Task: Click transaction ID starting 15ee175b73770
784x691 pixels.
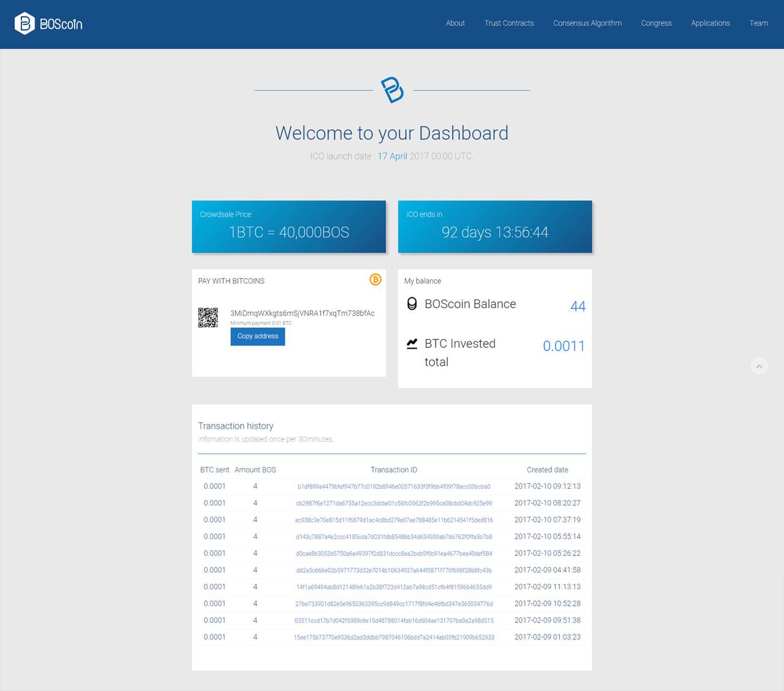Action: [x=394, y=637]
